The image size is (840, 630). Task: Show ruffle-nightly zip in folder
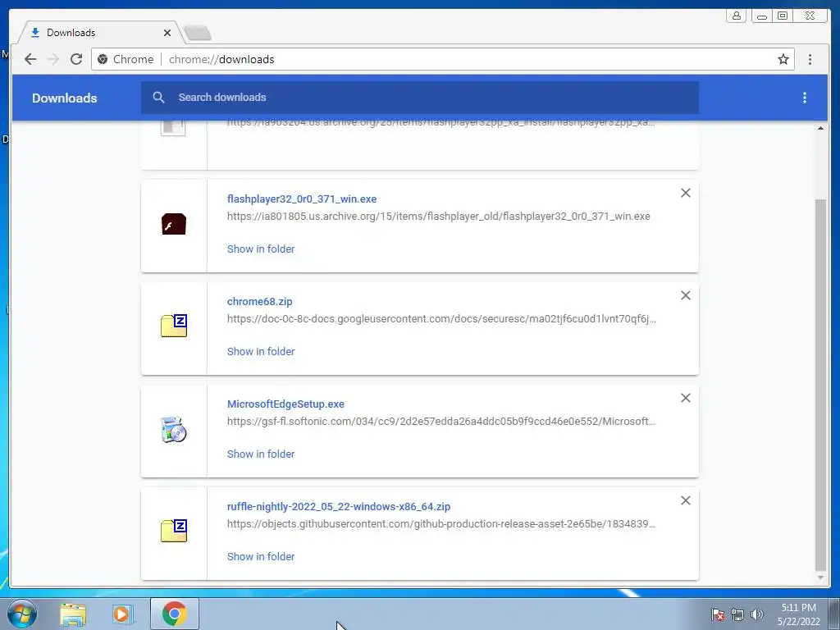click(261, 557)
